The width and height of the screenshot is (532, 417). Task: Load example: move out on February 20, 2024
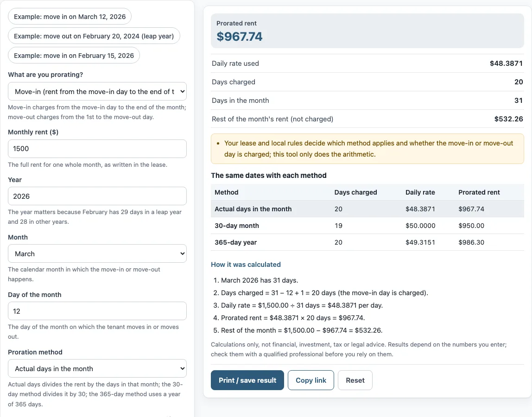[94, 36]
